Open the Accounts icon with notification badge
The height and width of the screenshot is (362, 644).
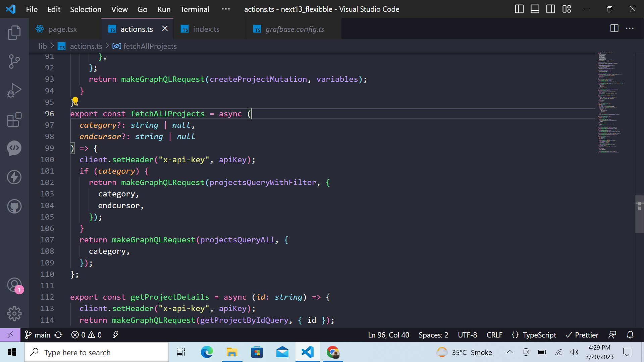point(14,285)
